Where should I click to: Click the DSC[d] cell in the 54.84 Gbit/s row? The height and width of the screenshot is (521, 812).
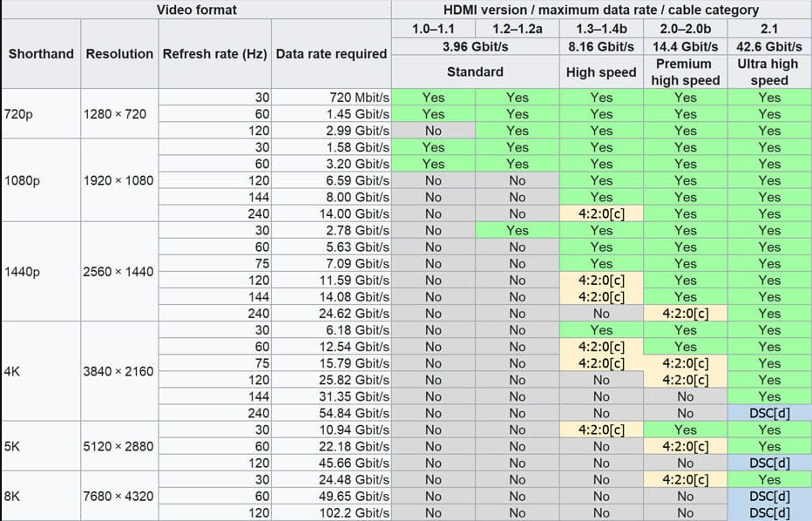point(769,413)
